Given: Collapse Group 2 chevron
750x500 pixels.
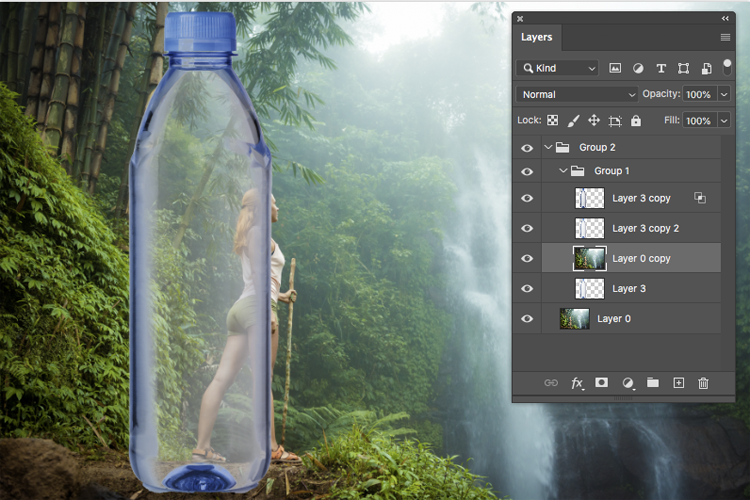Looking at the screenshot, I should pos(548,147).
